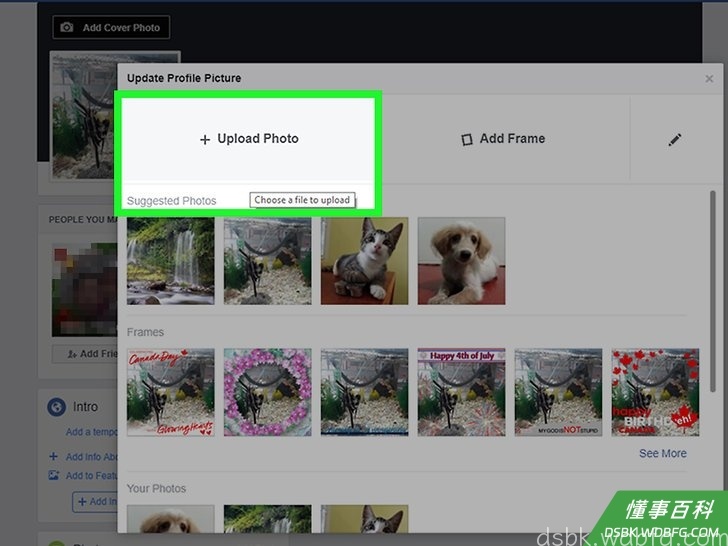Choose the cat suggested photo

[x=364, y=261]
